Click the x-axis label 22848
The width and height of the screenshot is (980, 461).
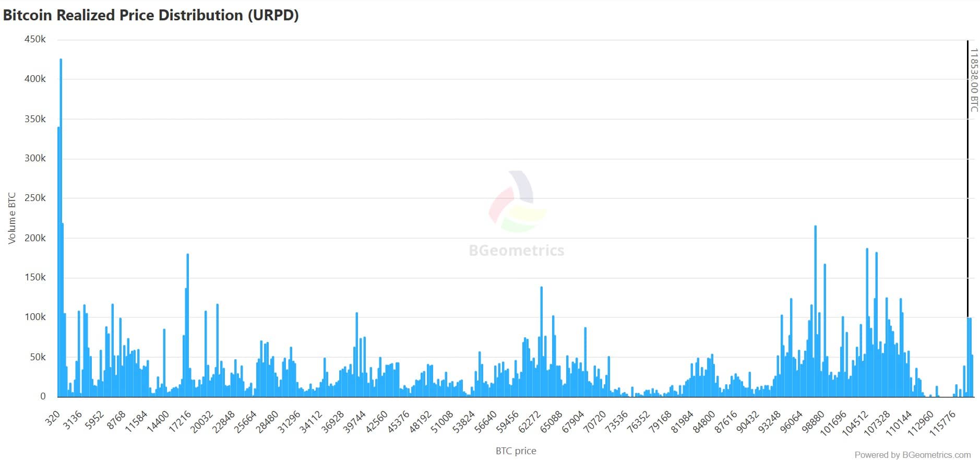point(223,422)
